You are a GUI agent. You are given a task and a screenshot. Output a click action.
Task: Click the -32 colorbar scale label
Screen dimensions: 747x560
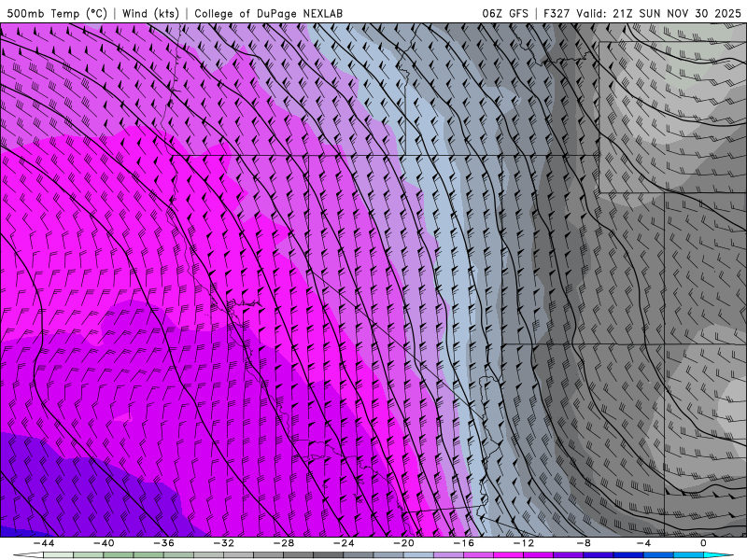[x=223, y=543]
